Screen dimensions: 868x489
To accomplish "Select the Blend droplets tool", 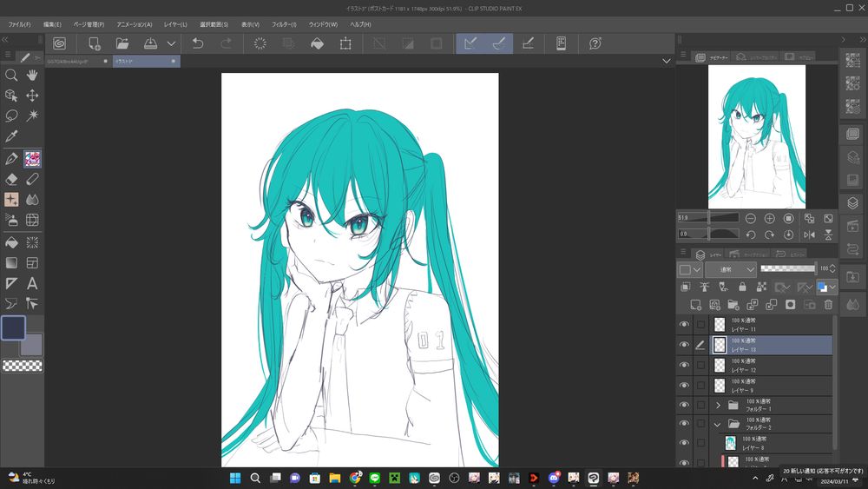I will coord(32,200).
